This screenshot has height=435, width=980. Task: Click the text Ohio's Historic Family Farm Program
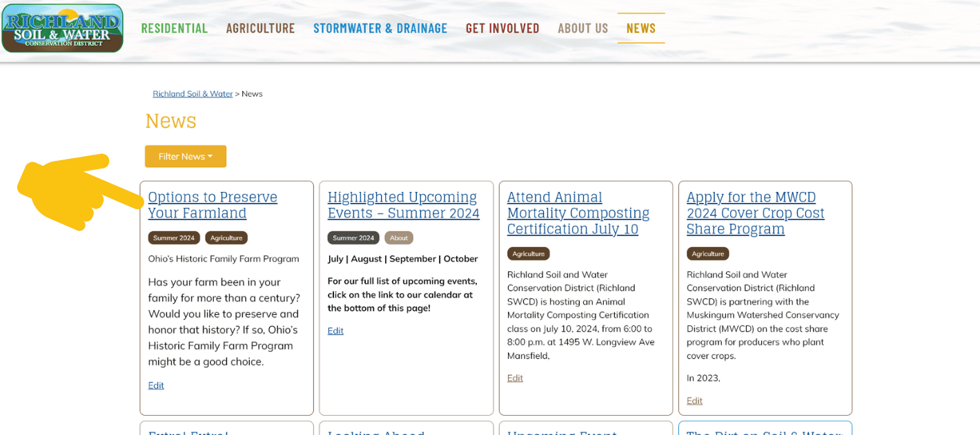224,259
